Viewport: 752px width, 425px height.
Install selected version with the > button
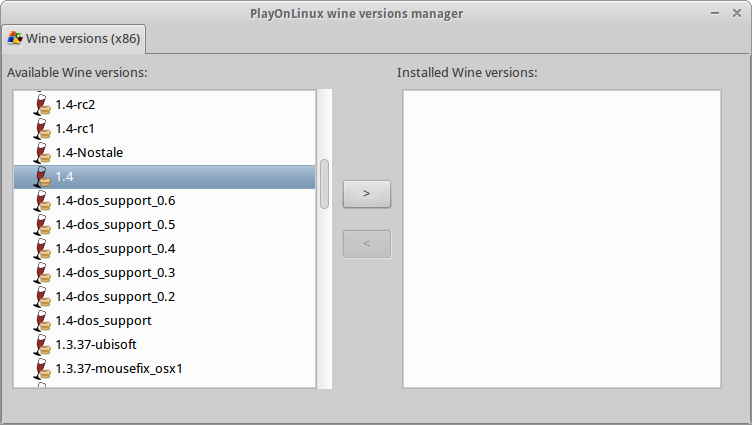click(x=367, y=194)
